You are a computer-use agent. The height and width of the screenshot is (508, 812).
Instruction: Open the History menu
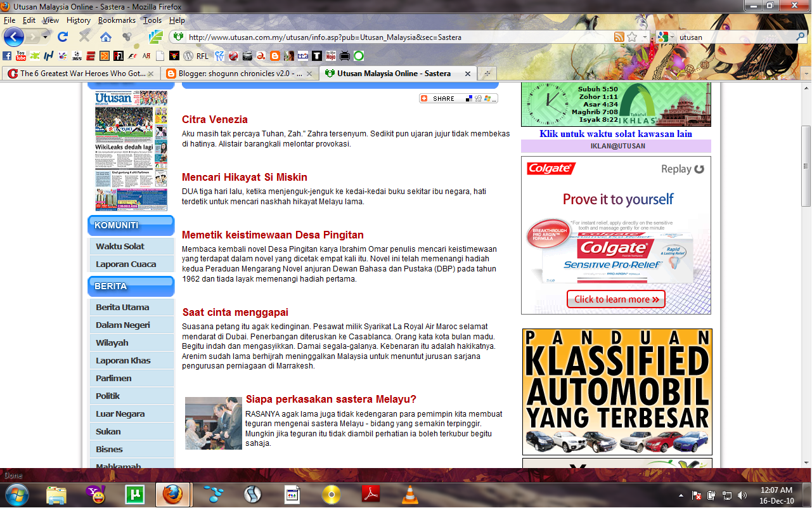point(79,20)
